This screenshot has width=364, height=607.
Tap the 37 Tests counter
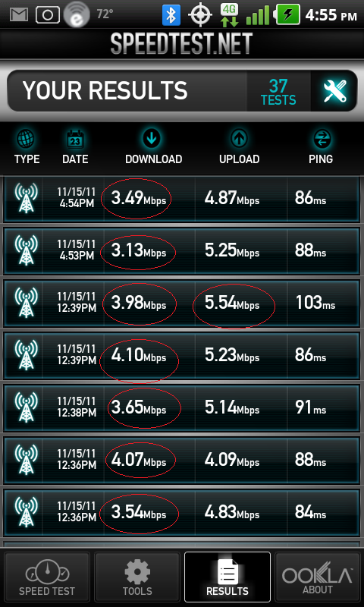pyautogui.click(x=278, y=92)
